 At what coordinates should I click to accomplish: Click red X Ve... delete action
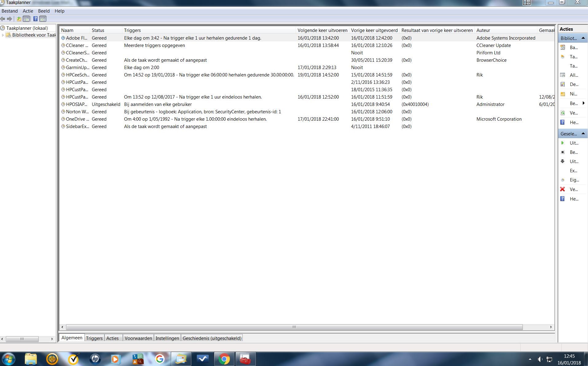(x=573, y=189)
